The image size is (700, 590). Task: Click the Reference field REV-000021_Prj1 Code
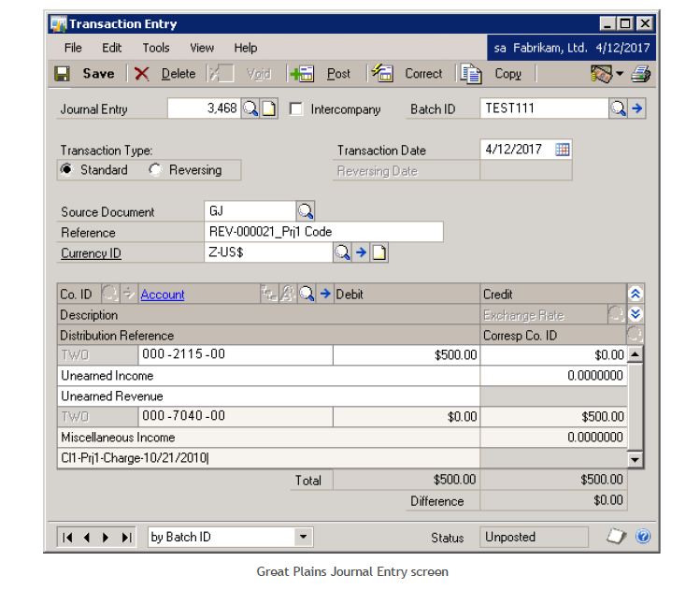[x=323, y=232]
